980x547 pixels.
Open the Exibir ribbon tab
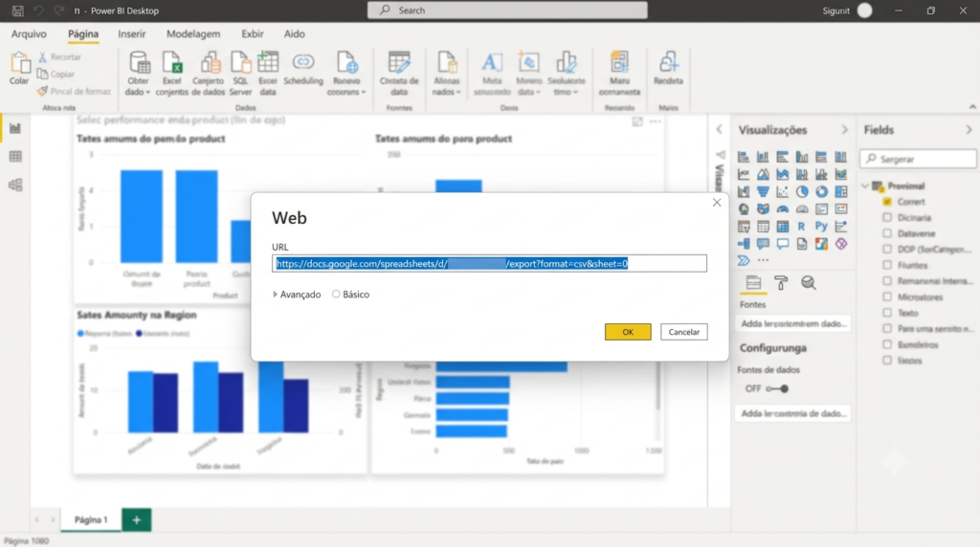tap(253, 33)
